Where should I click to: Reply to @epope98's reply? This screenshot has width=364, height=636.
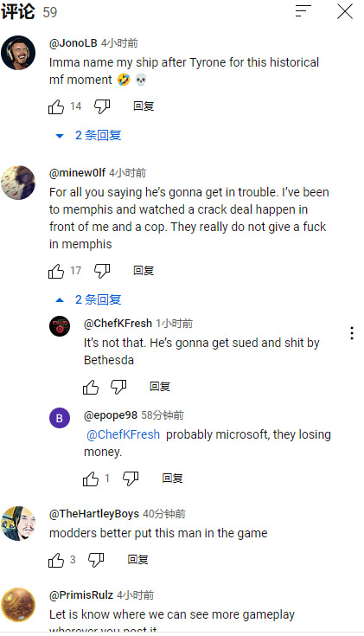[172, 479]
